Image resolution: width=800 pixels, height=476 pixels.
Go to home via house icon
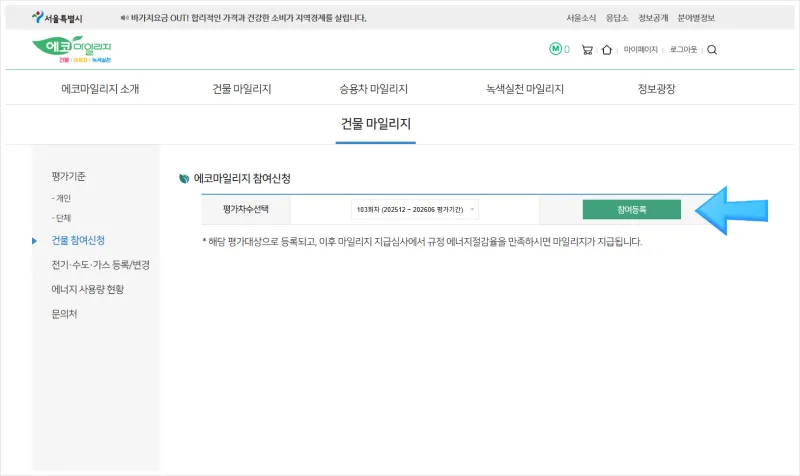coord(607,49)
